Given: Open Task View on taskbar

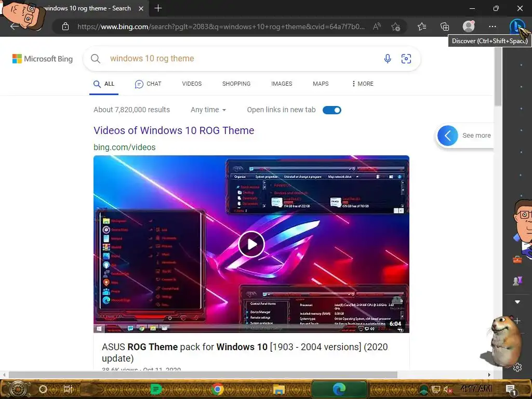Looking at the screenshot, I should pyautogui.click(x=68, y=389).
